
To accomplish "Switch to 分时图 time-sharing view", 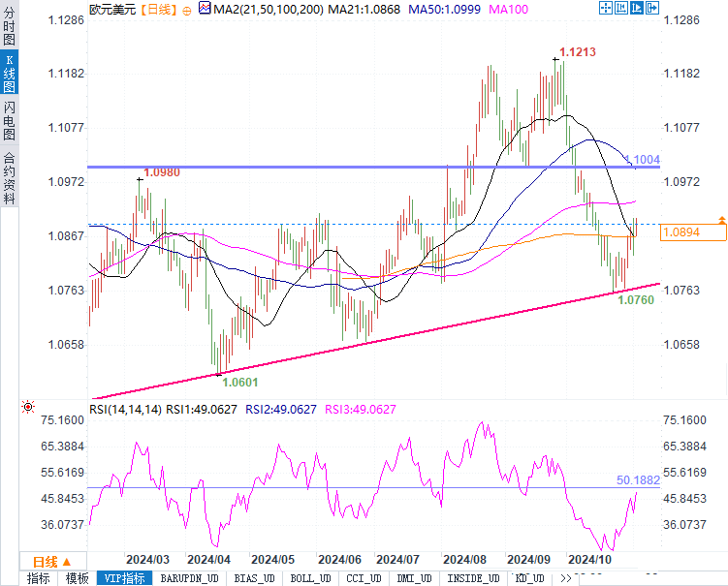I will click(10, 26).
